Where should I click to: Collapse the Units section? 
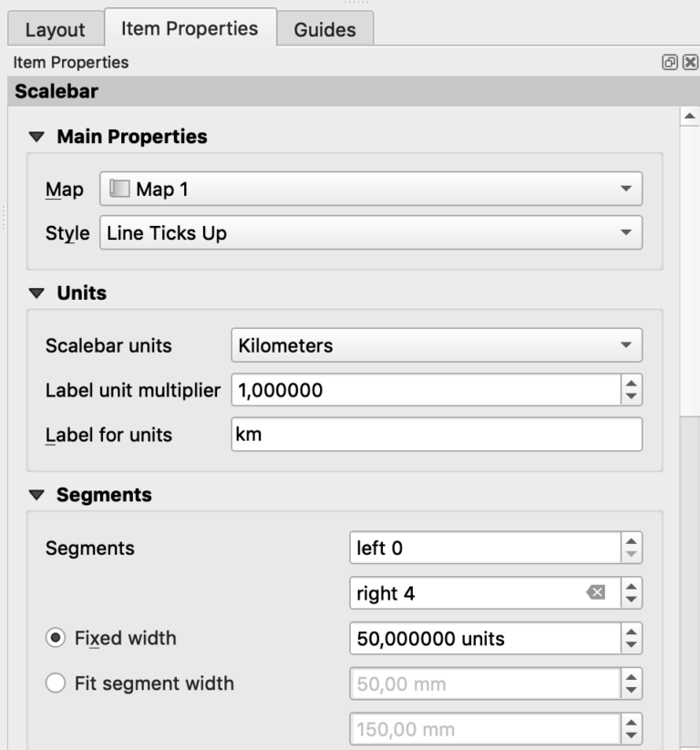tap(36, 293)
